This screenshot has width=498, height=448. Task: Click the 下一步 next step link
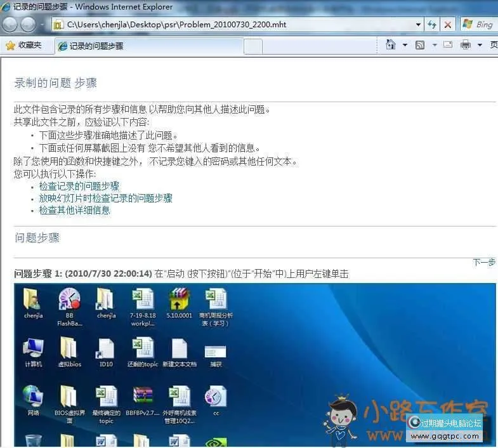pyautogui.click(x=484, y=262)
